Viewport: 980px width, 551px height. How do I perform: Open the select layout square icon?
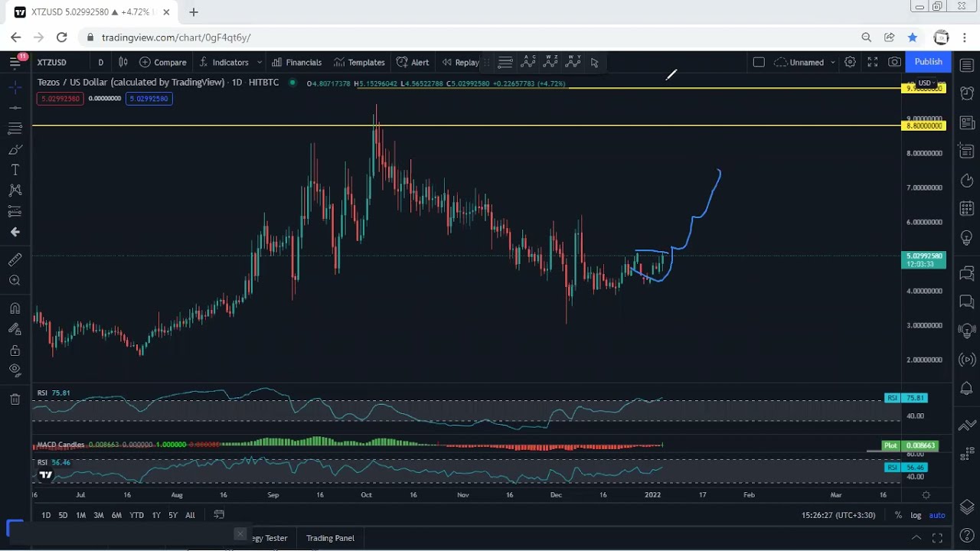coord(759,62)
